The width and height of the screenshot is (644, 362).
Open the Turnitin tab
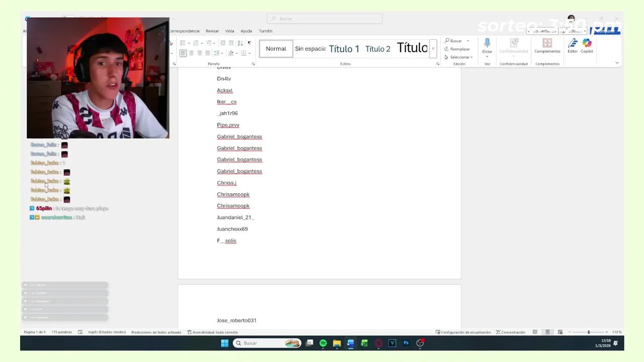pyautogui.click(x=266, y=31)
